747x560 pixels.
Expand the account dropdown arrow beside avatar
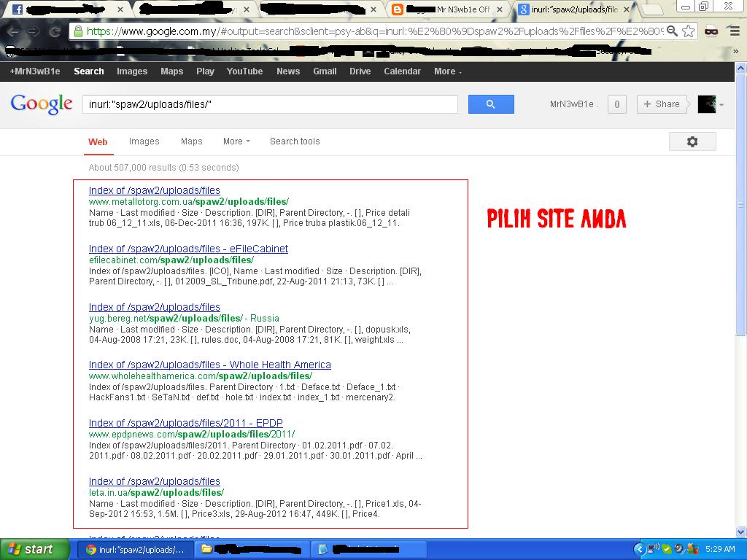click(x=721, y=105)
